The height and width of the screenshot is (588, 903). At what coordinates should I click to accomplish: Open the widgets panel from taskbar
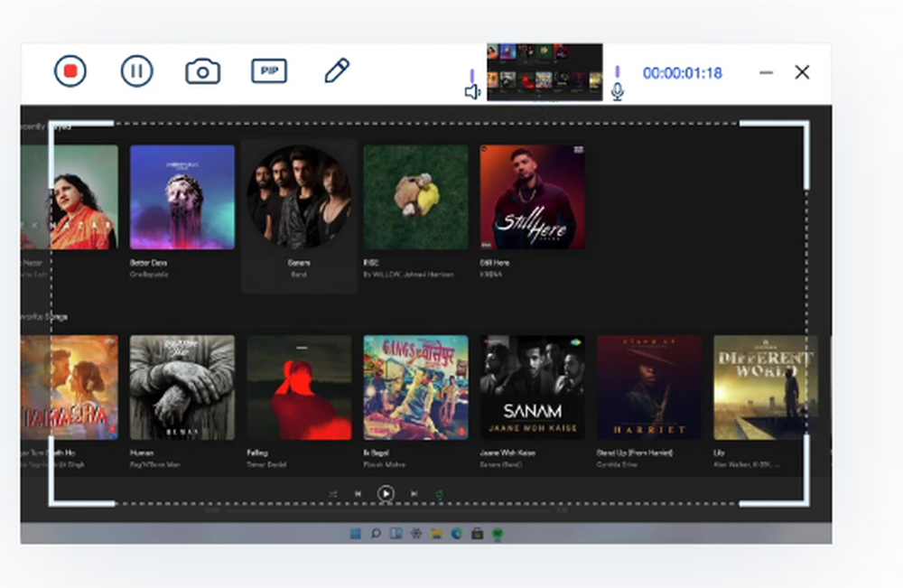[396, 534]
